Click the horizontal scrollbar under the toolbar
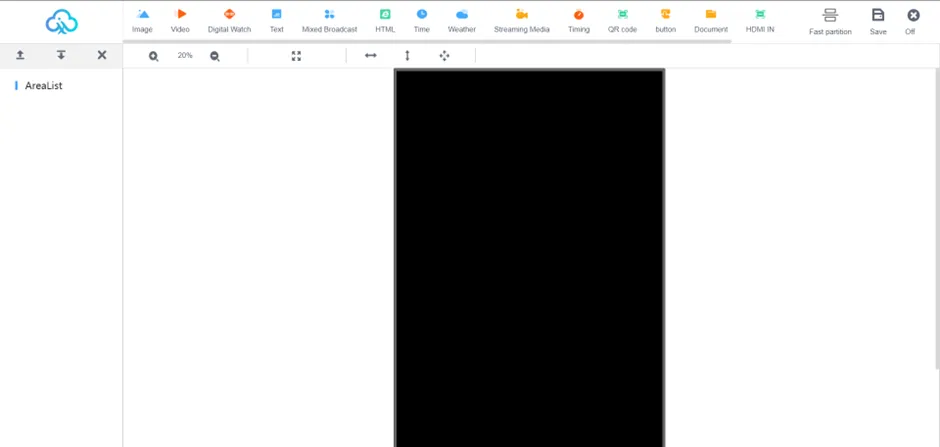 tap(427, 41)
